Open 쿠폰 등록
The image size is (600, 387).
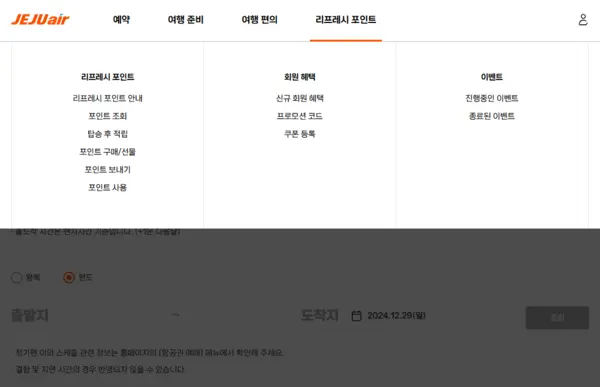click(x=300, y=134)
